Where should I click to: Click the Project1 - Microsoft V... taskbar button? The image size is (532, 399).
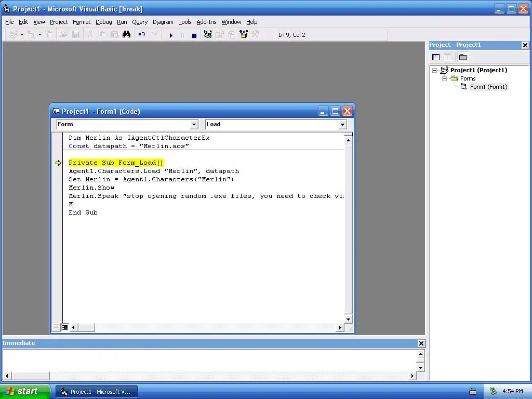click(96, 392)
